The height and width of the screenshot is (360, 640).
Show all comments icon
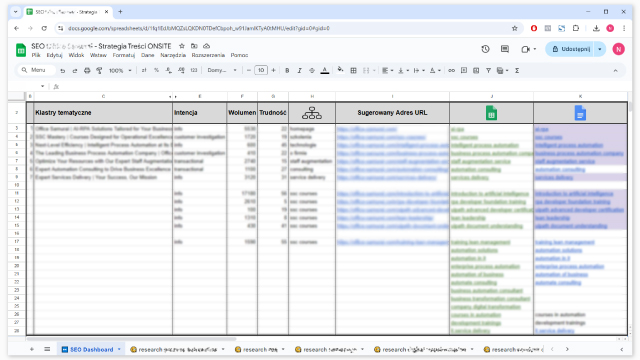[505, 49]
